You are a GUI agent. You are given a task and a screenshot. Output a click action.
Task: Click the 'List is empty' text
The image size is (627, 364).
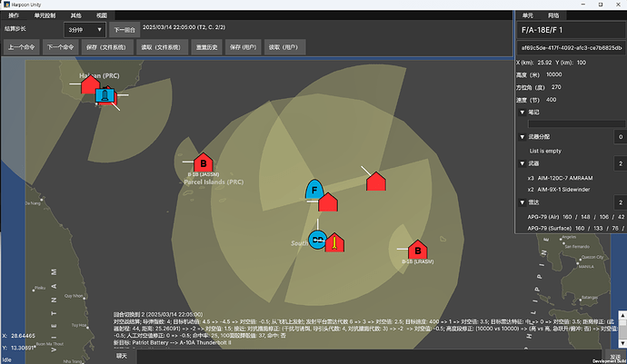click(x=545, y=151)
